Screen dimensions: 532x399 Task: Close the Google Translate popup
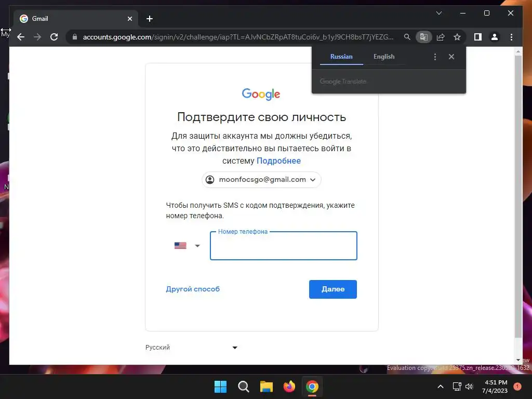pyautogui.click(x=451, y=57)
